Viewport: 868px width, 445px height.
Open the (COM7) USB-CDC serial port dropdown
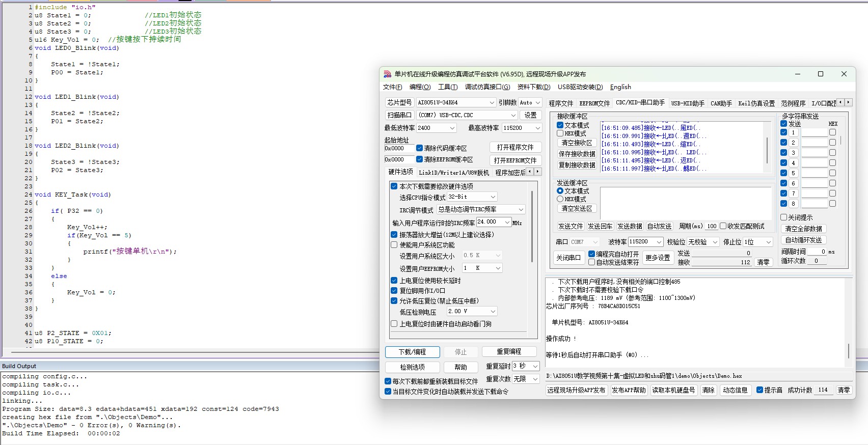[x=467, y=115]
